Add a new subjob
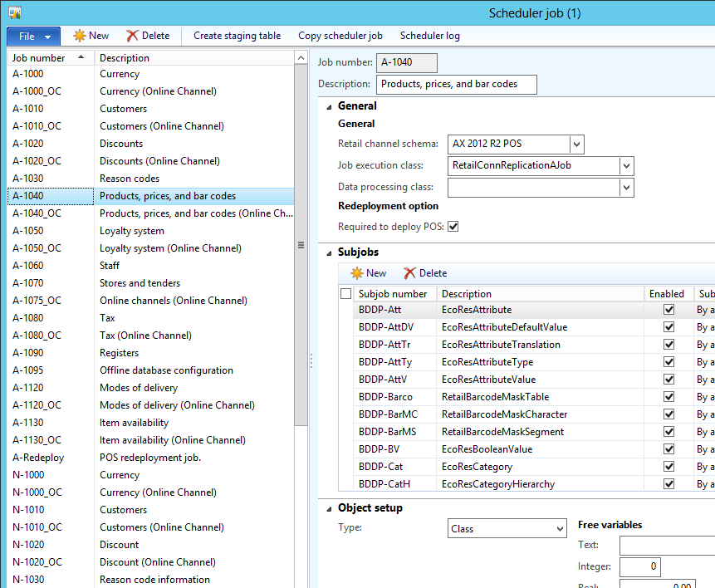The image size is (715, 588). (367, 272)
